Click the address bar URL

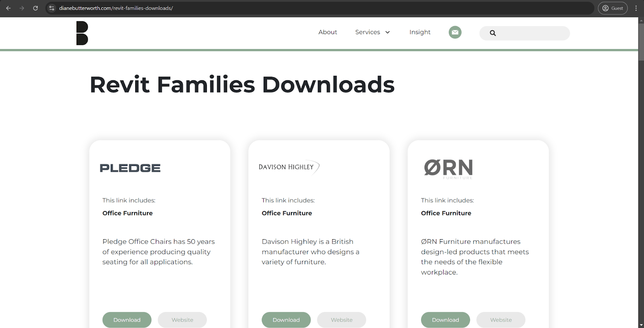(x=116, y=8)
